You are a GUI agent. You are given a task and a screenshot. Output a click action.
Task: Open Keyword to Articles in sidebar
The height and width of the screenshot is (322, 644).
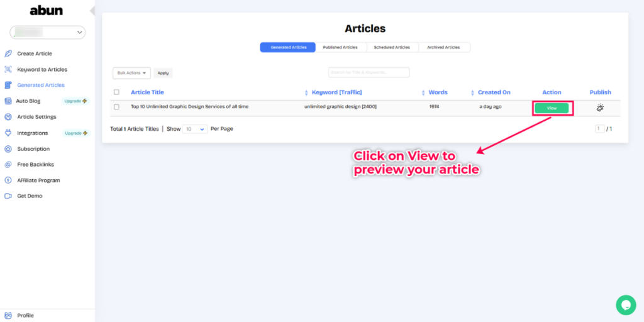pos(42,69)
